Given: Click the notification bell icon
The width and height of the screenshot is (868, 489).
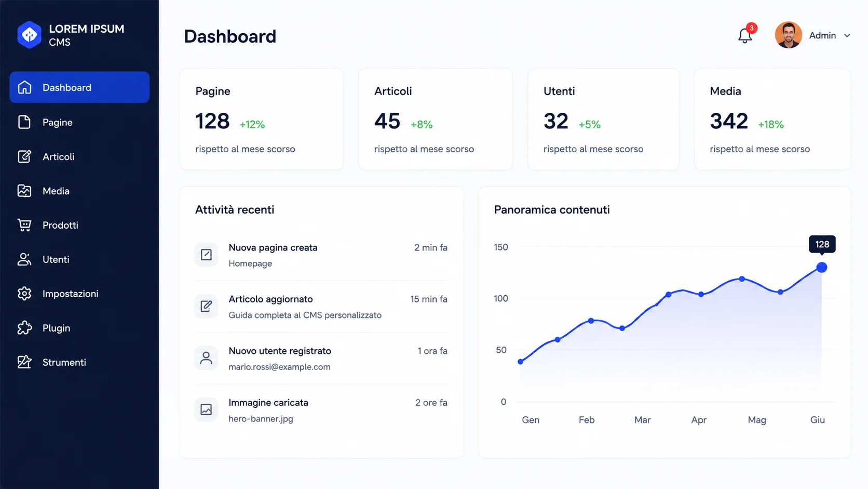Looking at the screenshot, I should 744,36.
